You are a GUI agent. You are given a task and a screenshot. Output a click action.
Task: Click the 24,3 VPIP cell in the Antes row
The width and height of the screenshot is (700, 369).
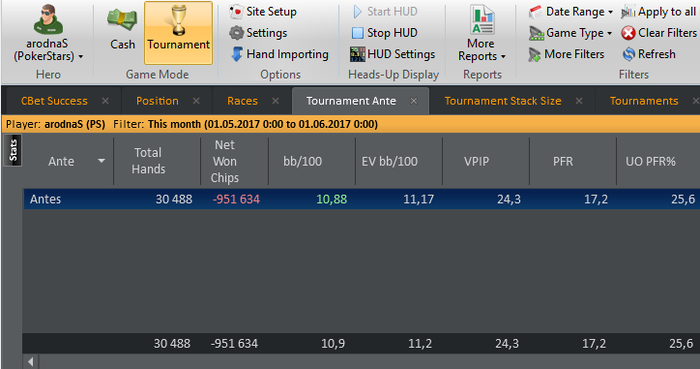click(x=508, y=199)
